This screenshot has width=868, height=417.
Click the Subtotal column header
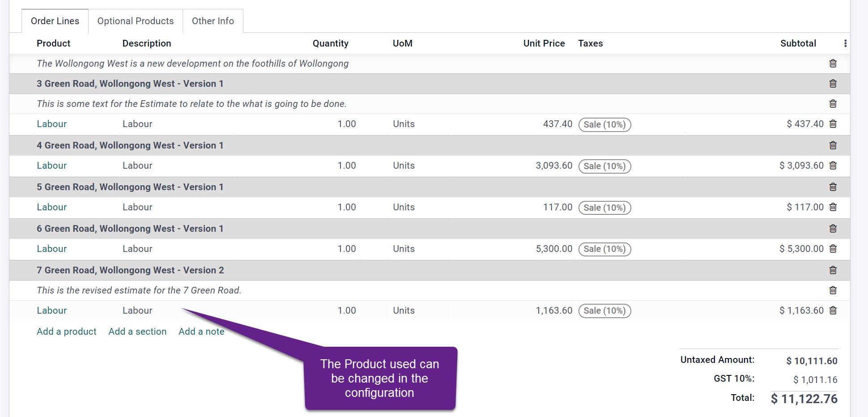pos(798,43)
